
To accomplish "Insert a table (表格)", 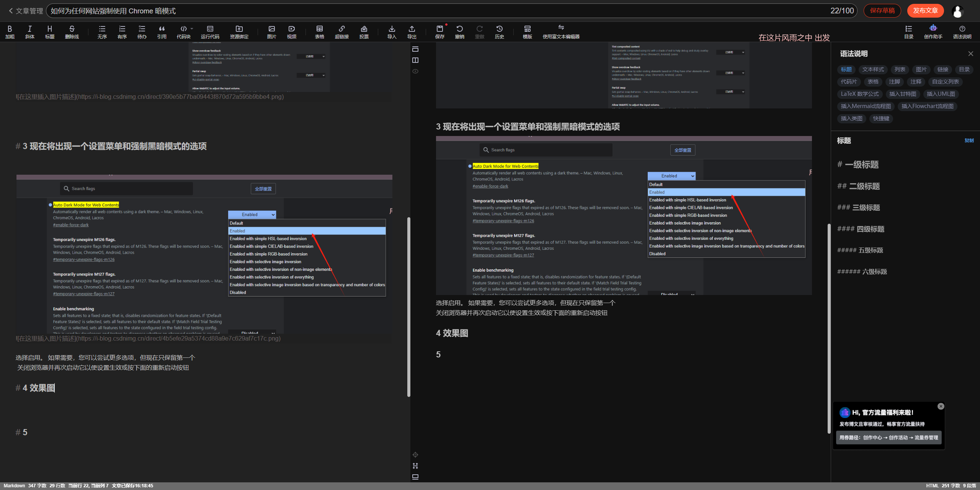I will (x=320, y=32).
